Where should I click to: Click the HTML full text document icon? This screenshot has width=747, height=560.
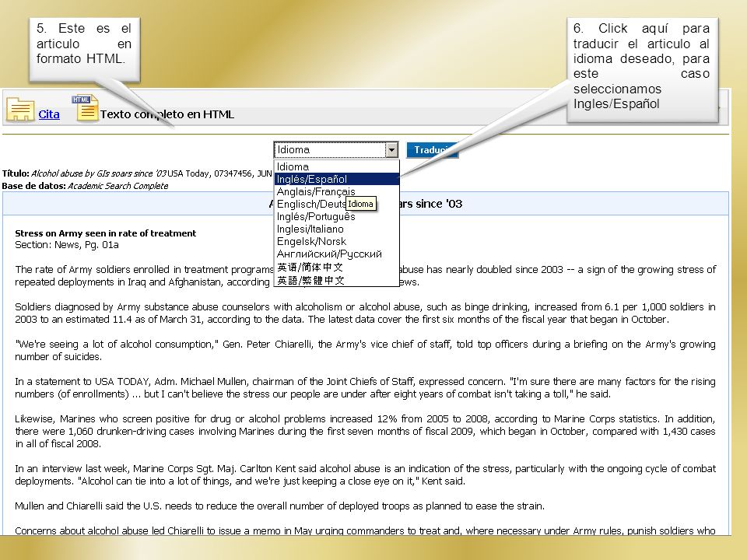coord(86,107)
